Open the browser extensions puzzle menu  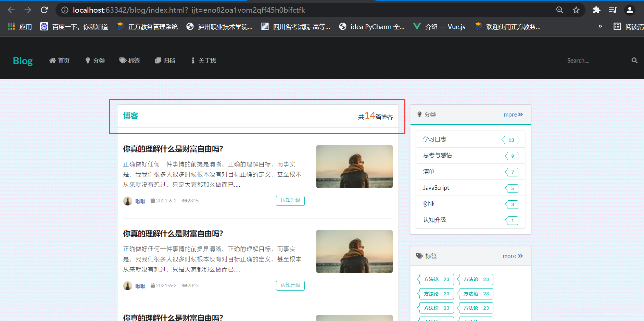click(597, 10)
